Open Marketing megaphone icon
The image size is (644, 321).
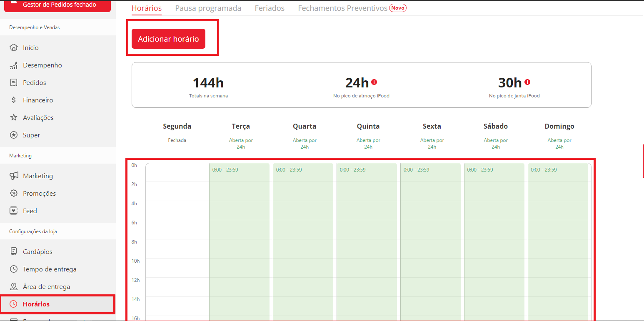pos(14,176)
